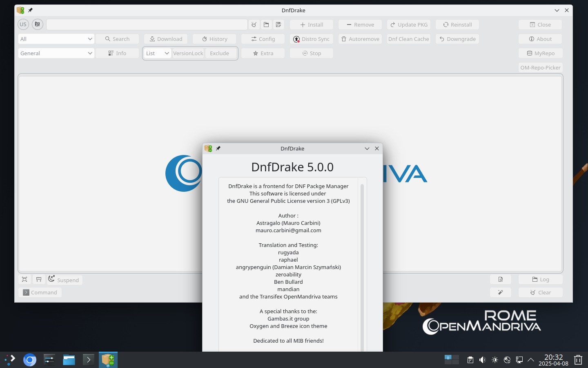Click the broom clear icon after search field
Screen dimensions: 588x368
(x=254, y=25)
